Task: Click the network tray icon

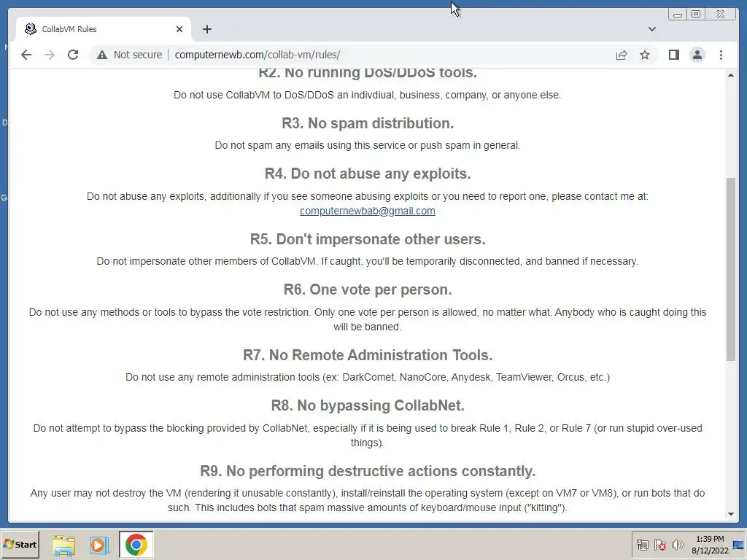Action: 643,545
